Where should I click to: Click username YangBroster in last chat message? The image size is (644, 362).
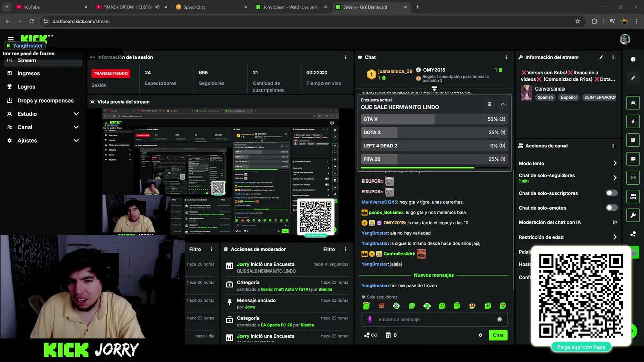pyautogui.click(x=375, y=286)
